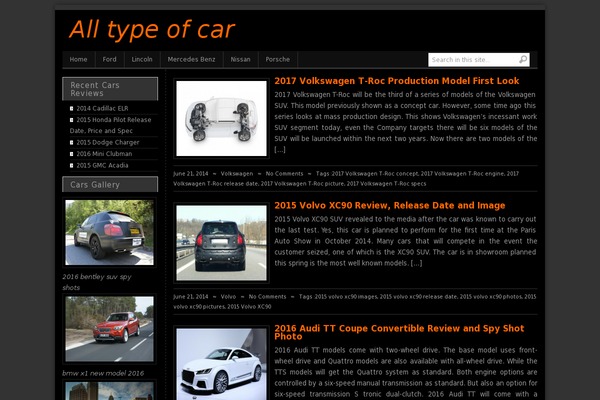Open the 2015 GMC Acadia review link
Viewport: 600px width, 400px height.
click(102, 165)
